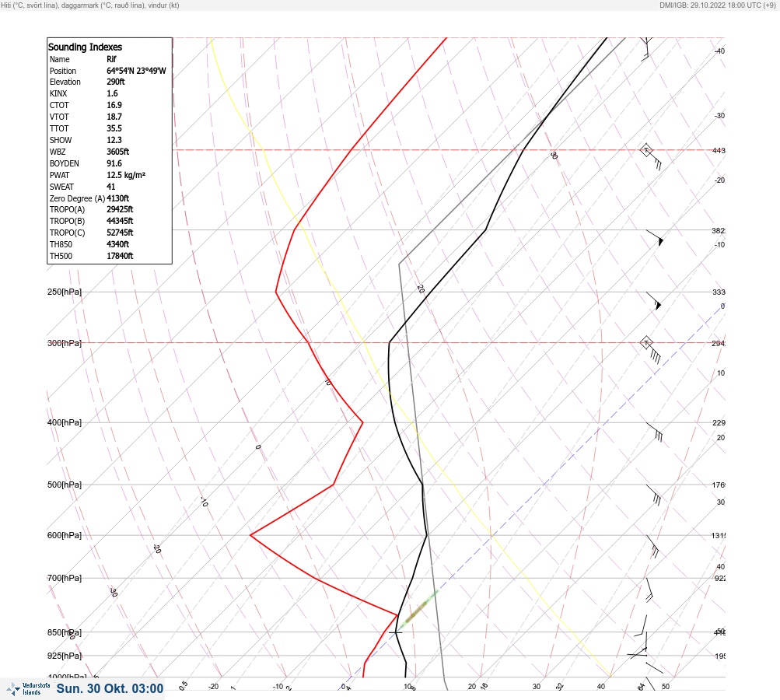Viewport: 780px width, 700px height.
Task: Click the wind barb at 250hPa level
Action: point(654,301)
